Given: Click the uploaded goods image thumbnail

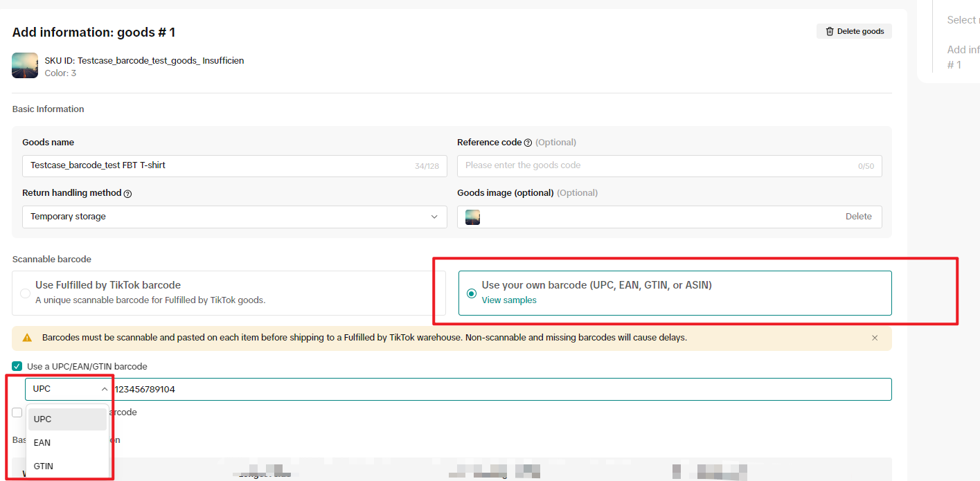Looking at the screenshot, I should pos(473,217).
